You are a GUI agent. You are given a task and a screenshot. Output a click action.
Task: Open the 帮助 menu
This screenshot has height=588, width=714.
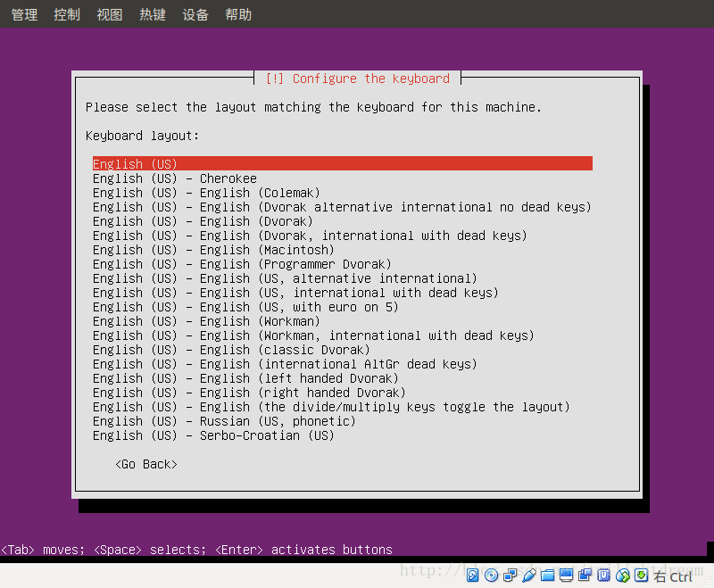tap(237, 13)
